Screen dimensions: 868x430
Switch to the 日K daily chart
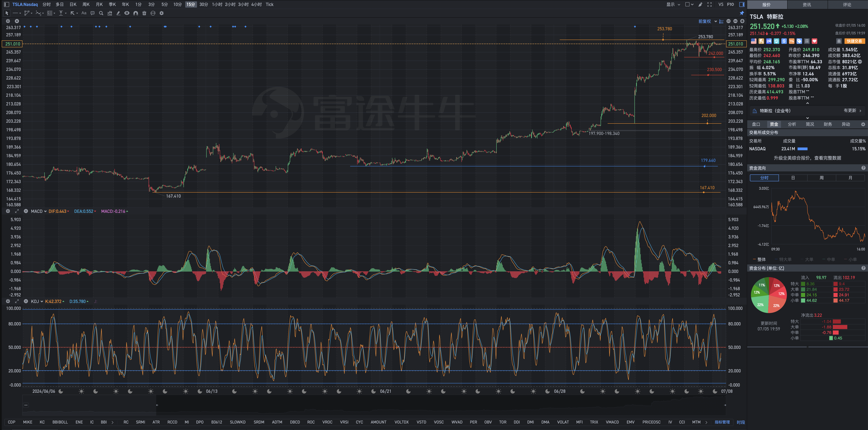click(x=73, y=4)
